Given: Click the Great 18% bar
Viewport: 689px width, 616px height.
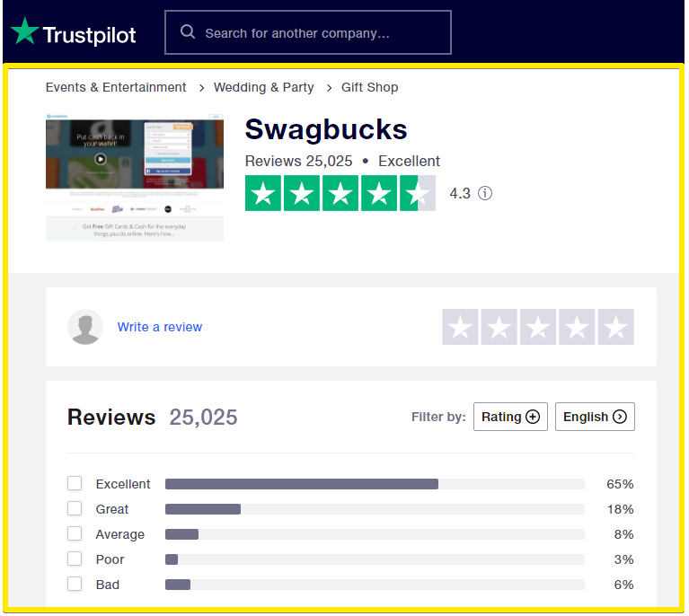Looking at the screenshot, I should pos(375,509).
